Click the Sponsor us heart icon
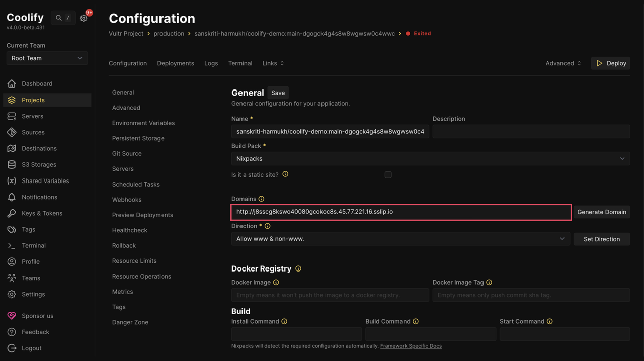The image size is (644, 361). [12, 316]
